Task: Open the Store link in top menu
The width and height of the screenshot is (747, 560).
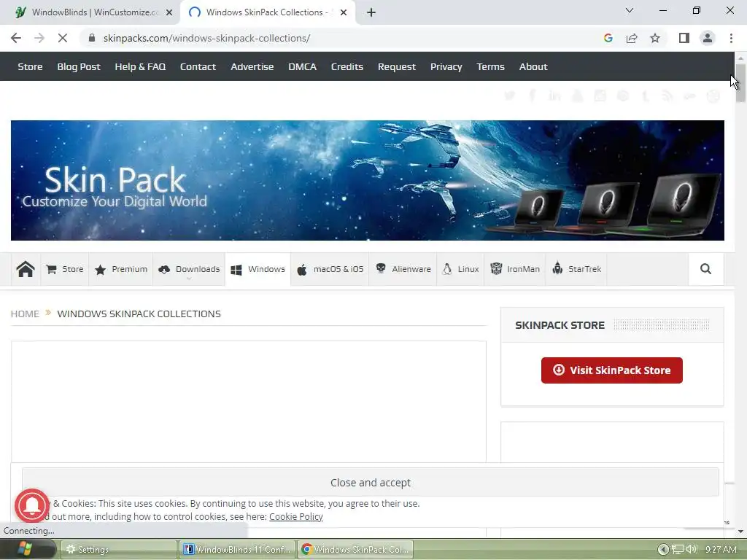Action: pos(30,66)
